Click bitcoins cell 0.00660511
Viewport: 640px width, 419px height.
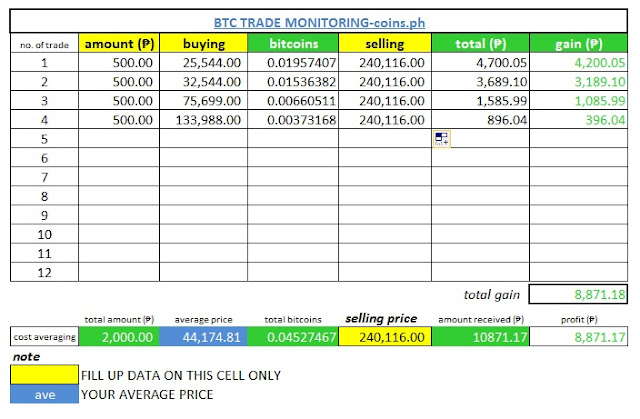[x=293, y=100]
